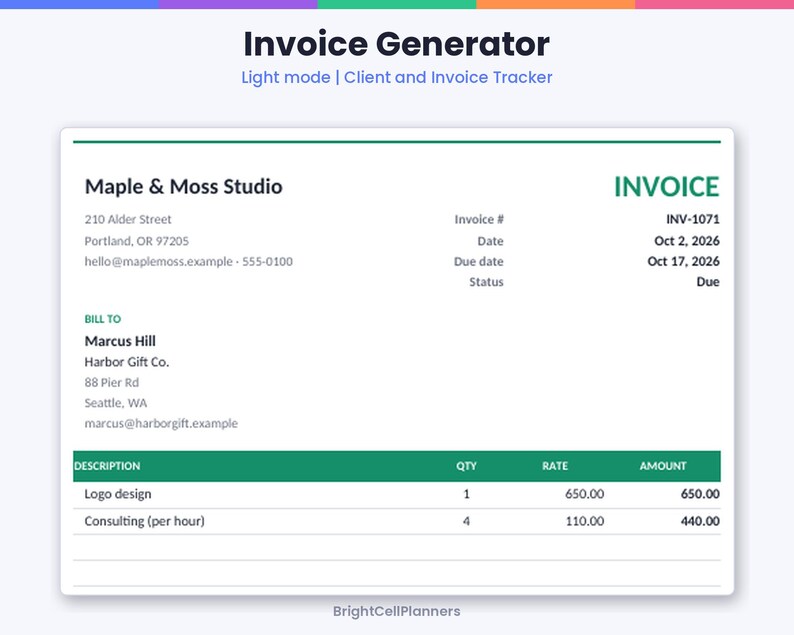Viewport: 794px width, 635px height.
Task: Click the green INVOICE title
Action: [x=666, y=187]
